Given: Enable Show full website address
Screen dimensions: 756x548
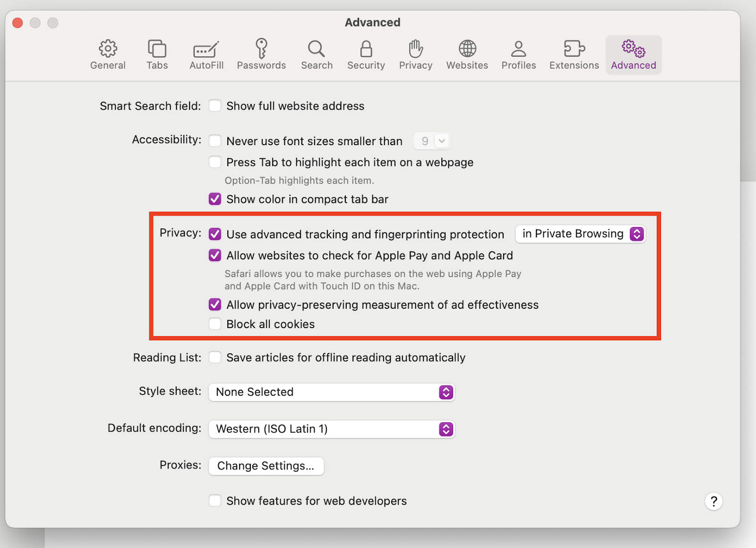Looking at the screenshot, I should tap(215, 105).
